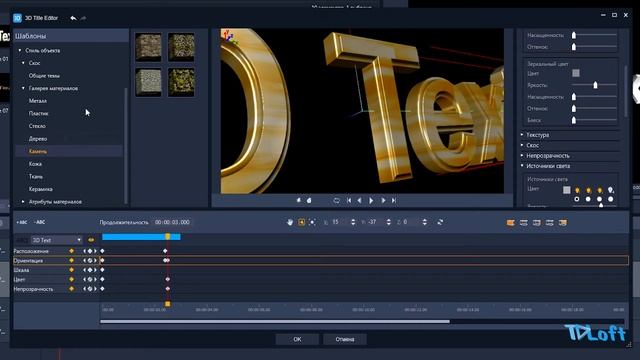
Task: Select the Дерево material category
Action: (x=38, y=139)
